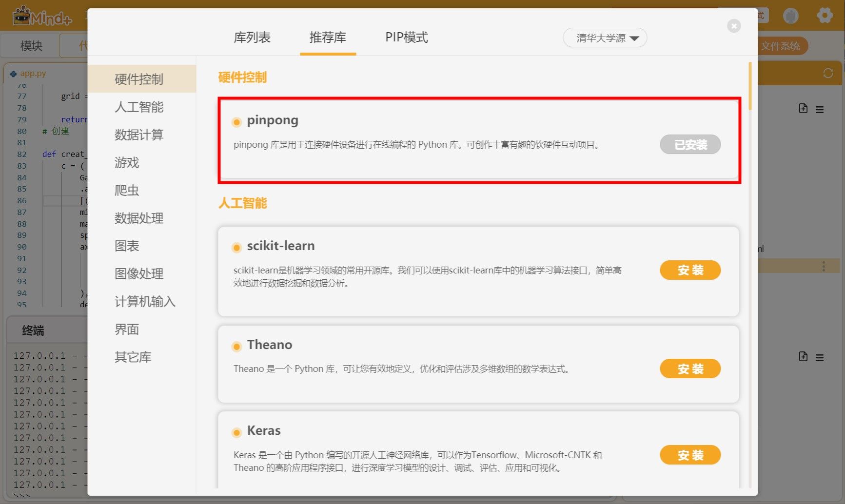Click the pinpong library title
845x504 pixels.
pyautogui.click(x=273, y=120)
